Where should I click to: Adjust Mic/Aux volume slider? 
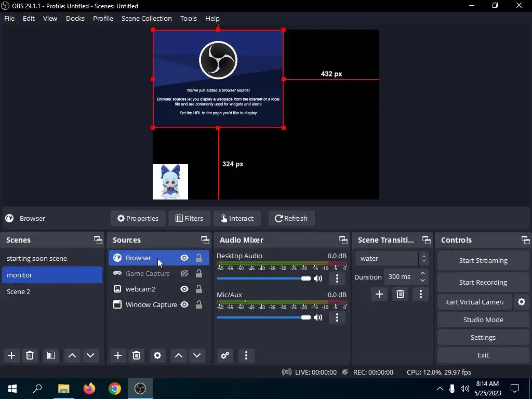point(263,317)
